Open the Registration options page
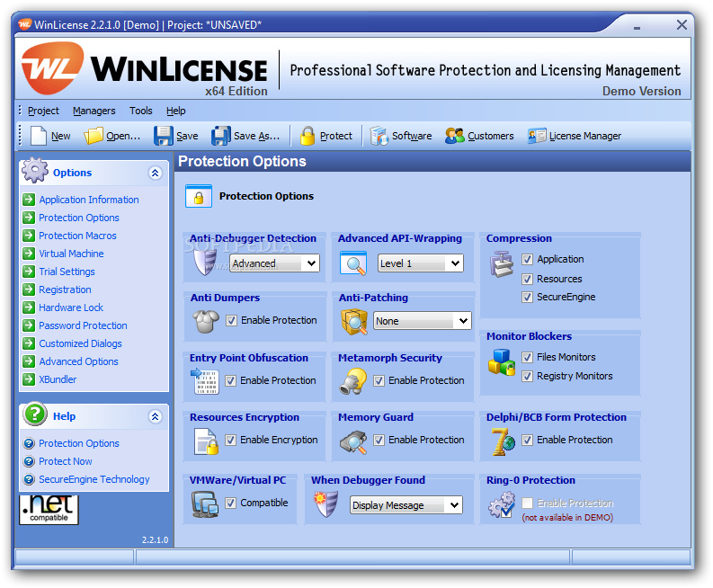This screenshot has height=588, width=713. point(65,290)
